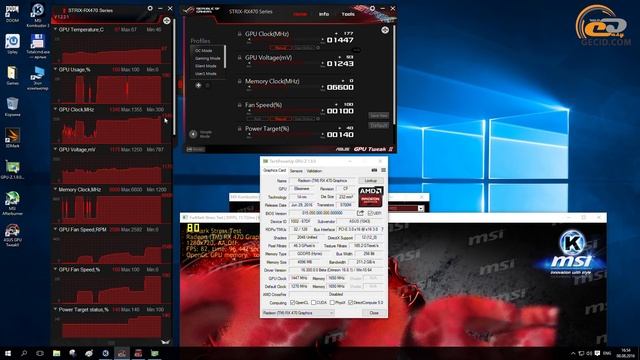Screen dimensions: 640x360
Task: Click the BIOS export icon in GPU-Z
Action: coord(360,213)
